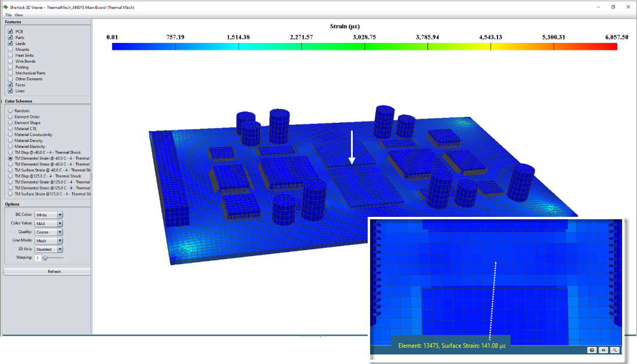Switch to Material Elasticity color scheme
Screen dimensions: 637x364
click(10, 146)
